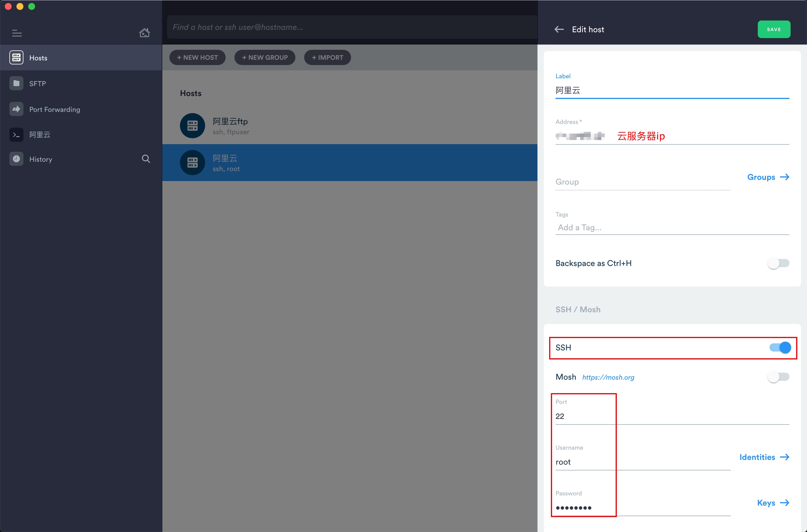The height and width of the screenshot is (532, 807).
Task: Turn off the SSH toggle
Action: [780, 347]
